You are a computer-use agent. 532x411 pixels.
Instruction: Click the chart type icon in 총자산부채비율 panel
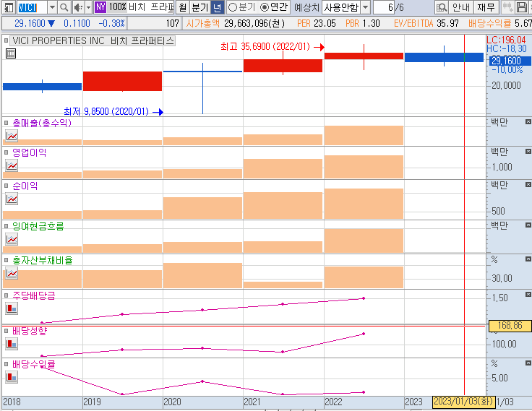point(12,273)
